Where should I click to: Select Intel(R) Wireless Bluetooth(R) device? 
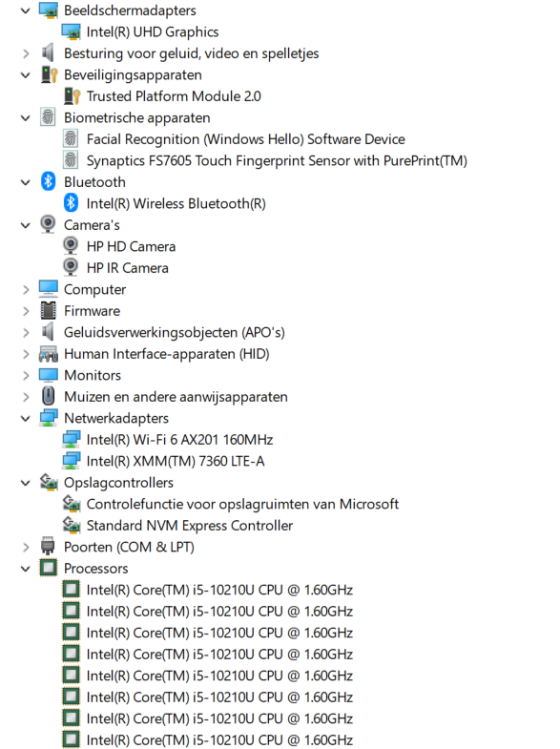(x=176, y=203)
